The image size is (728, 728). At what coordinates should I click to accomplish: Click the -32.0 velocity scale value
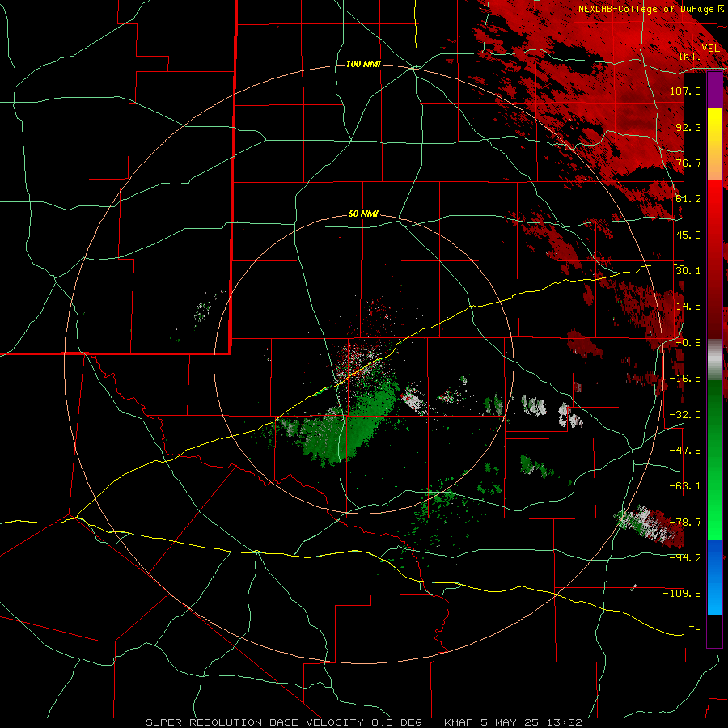coord(685,415)
